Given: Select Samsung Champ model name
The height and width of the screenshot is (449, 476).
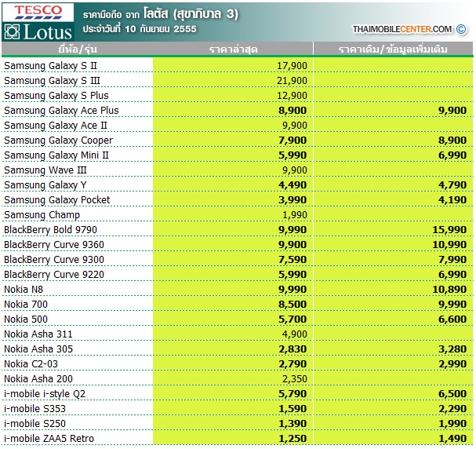Looking at the screenshot, I should pyautogui.click(x=42, y=214).
